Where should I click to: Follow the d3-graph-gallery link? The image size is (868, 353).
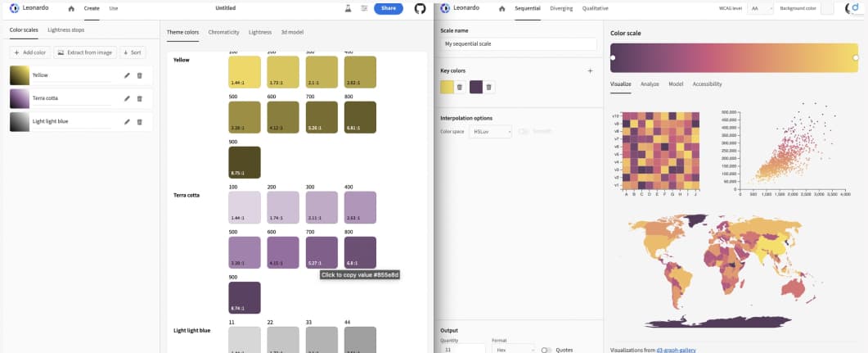click(x=676, y=350)
